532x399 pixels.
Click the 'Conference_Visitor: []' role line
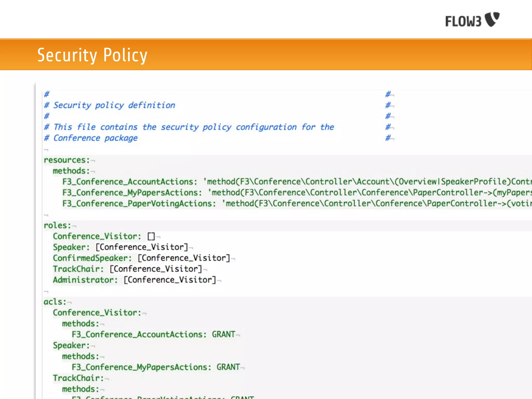pos(104,236)
